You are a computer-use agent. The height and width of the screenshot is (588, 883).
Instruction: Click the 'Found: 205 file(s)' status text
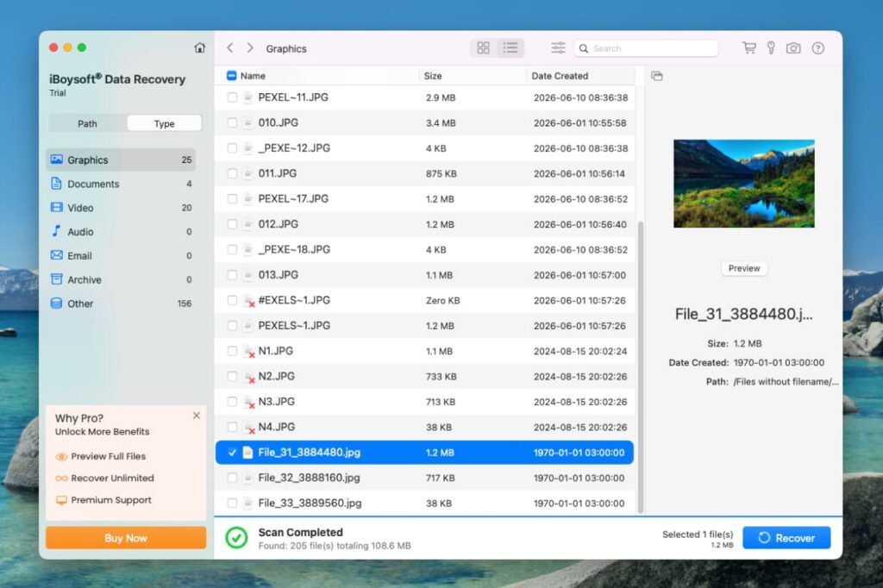[335, 546]
